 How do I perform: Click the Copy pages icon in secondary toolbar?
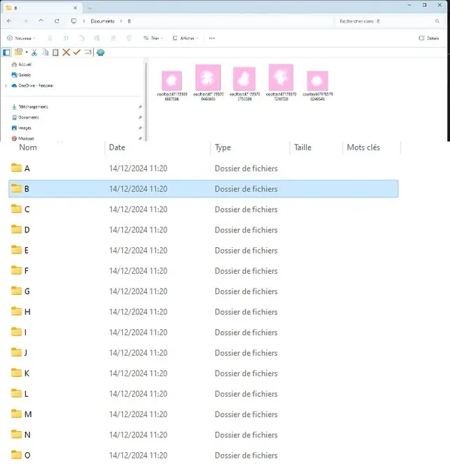pyautogui.click(x=45, y=53)
